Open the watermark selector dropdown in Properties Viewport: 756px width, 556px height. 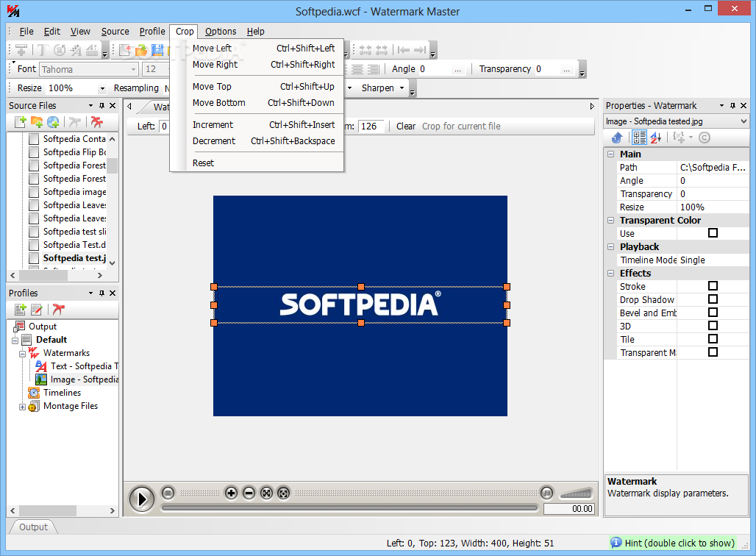tap(743, 121)
